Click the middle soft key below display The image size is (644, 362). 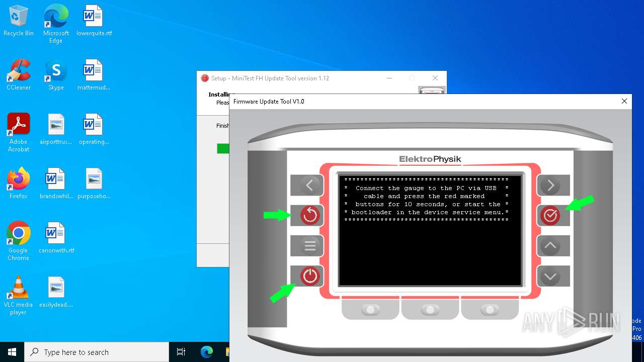click(x=430, y=309)
